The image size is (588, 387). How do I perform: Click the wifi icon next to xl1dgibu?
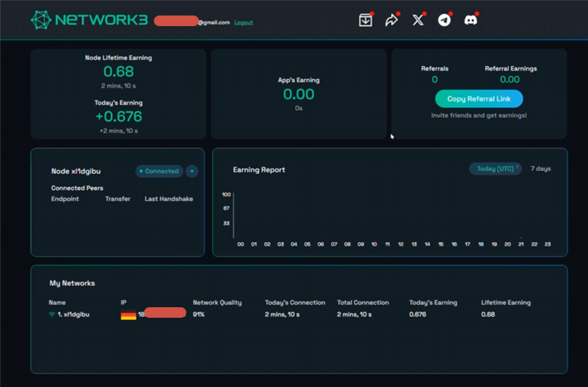pyautogui.click(x=52, y=315)
